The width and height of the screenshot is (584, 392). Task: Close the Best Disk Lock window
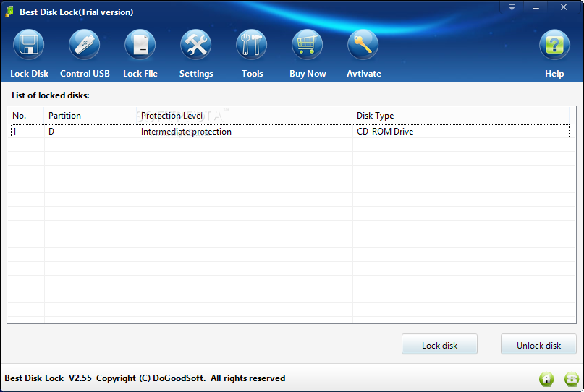click(564, 7)
